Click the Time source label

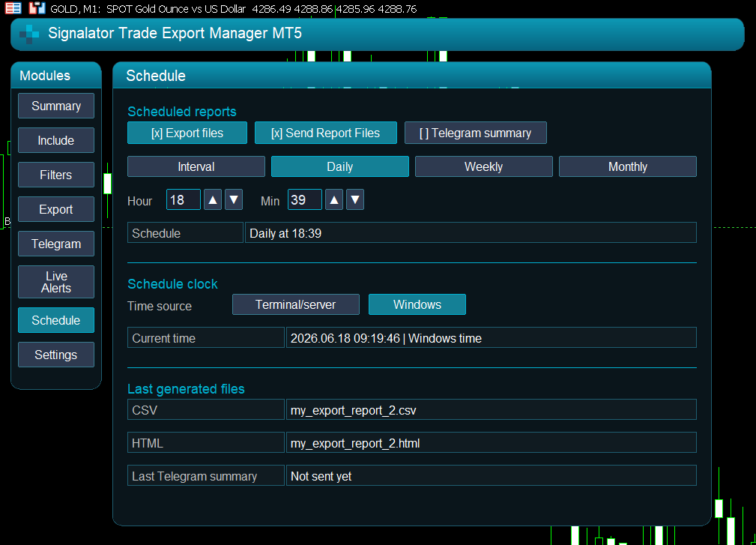tap(160, 306)
